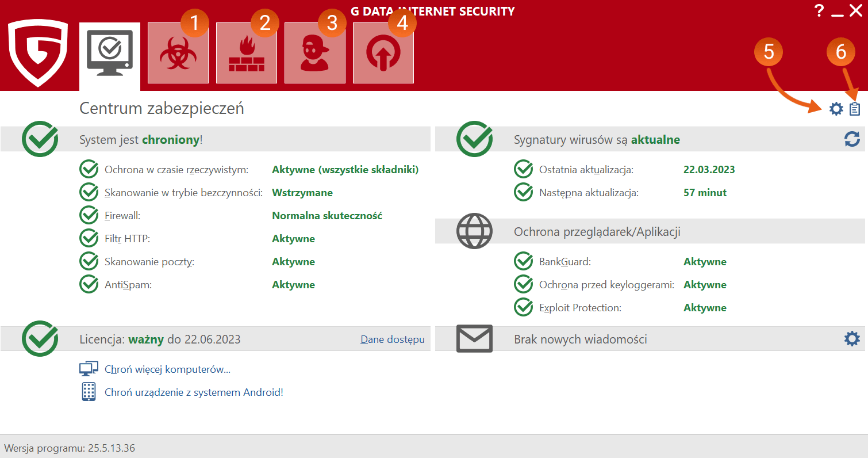
Task: Open the help question mark
Action: (x=820, y=11)
